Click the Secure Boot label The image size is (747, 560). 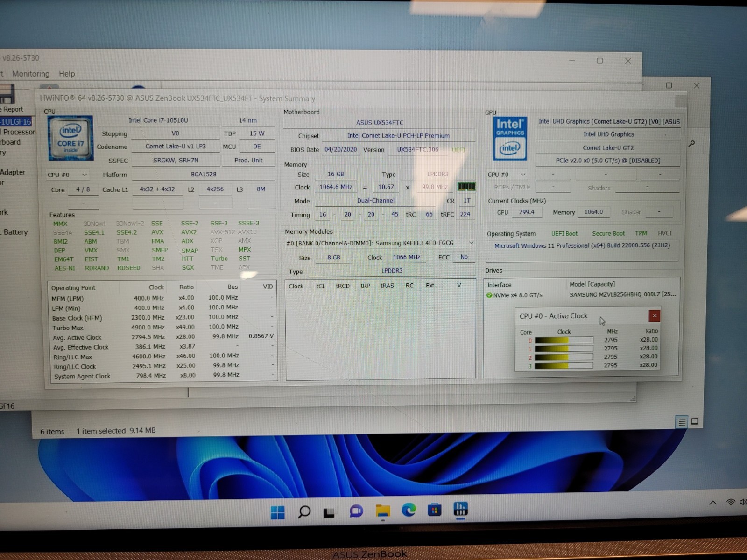(x=608, y=233)
